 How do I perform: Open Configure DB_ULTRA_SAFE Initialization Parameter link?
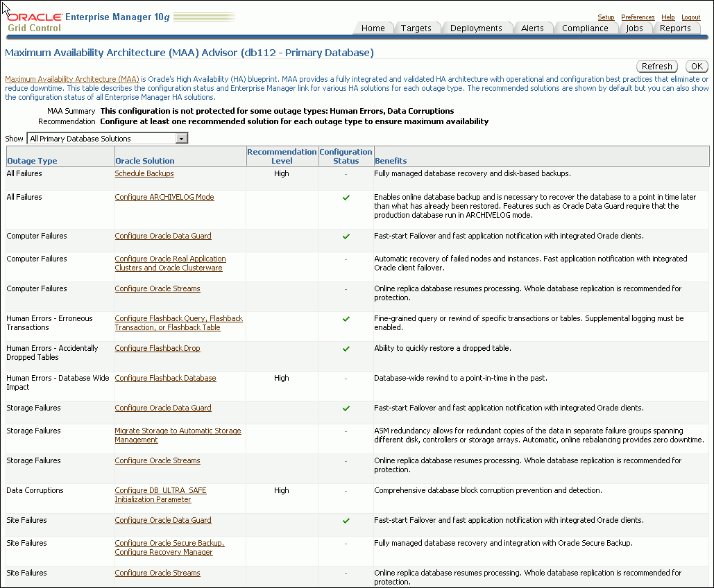161,494
